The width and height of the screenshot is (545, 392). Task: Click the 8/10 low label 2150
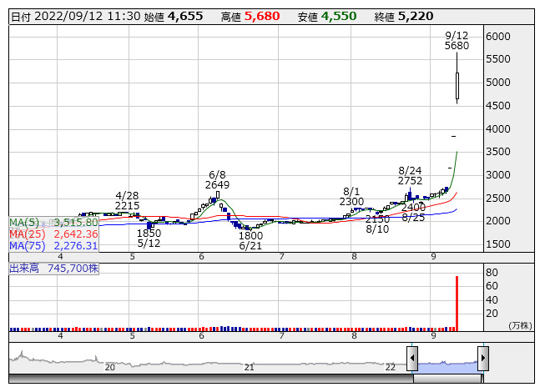tap(377, 219)
